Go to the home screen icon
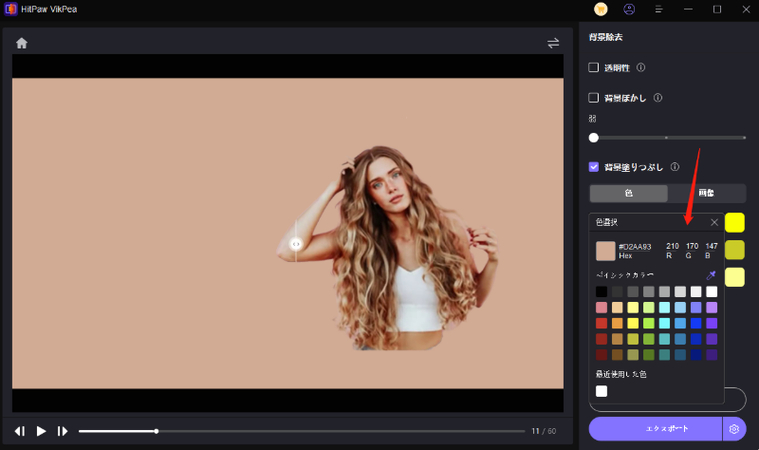Image resolution: width=759 pixels, height=450 pixels. [x=22, y=43]
